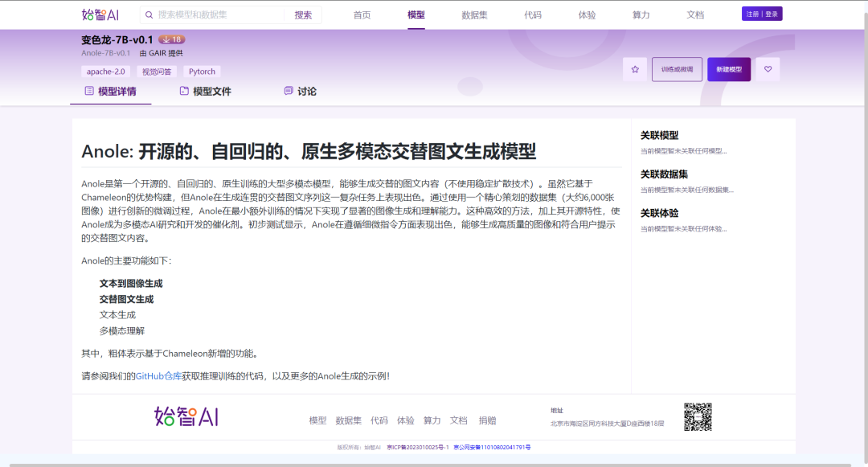Open the 模型 navigation item
The height and width of the screenshot is (467, 868).
click(x=416, y=15)
